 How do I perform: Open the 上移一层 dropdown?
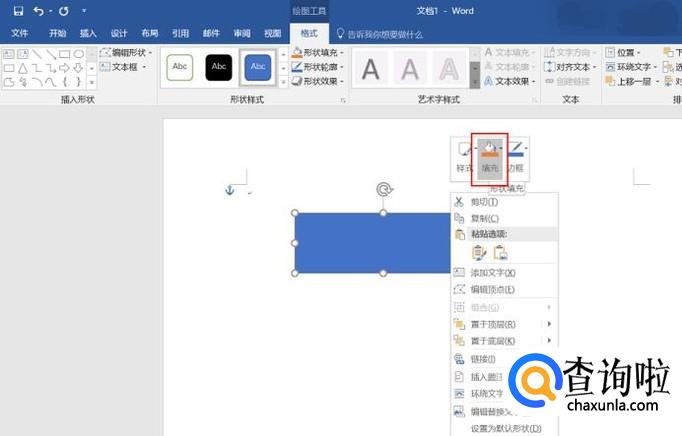coord(632,81)
